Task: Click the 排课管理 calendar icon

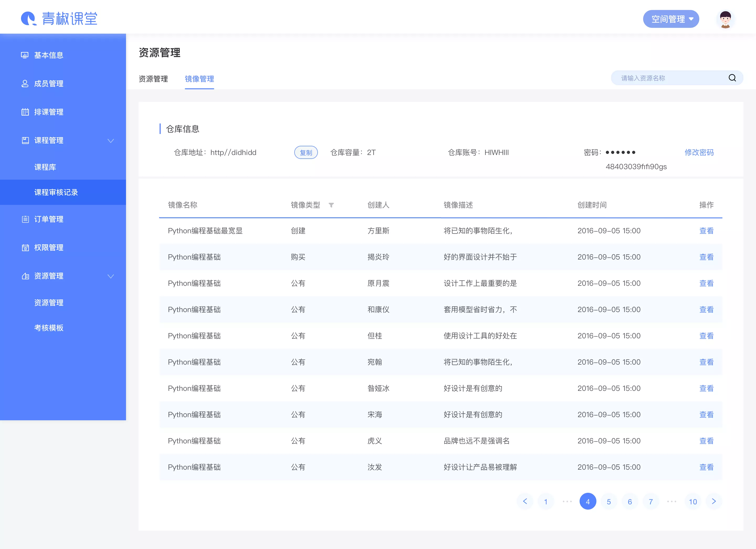Action: [x=25, y=112]
